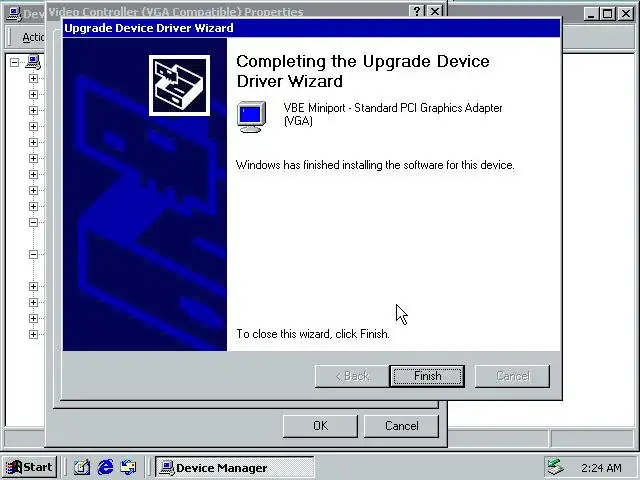The image size is (640, 480).
Task: Click the hardware card icon in wizard banner
Action: [x=179, y=85]
